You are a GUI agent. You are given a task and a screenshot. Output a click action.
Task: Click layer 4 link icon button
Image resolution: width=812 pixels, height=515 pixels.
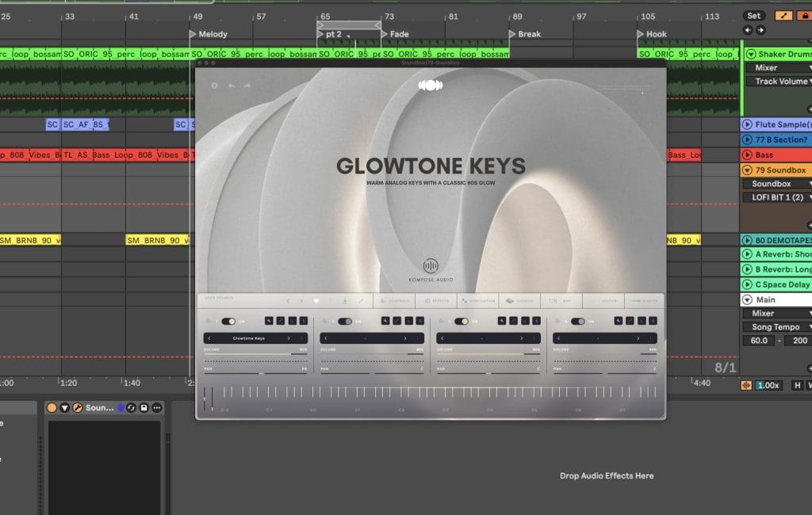[630, 321]
